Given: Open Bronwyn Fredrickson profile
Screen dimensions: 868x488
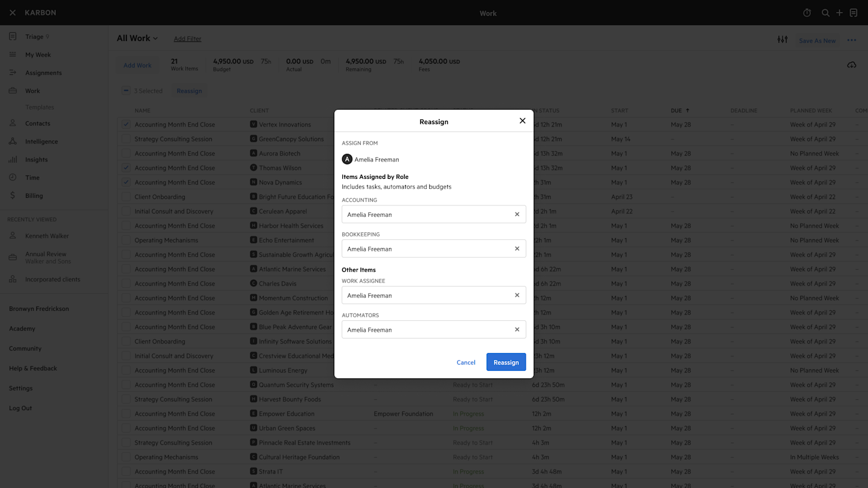Looking at the screenshot, I should [x=39, y=309].
